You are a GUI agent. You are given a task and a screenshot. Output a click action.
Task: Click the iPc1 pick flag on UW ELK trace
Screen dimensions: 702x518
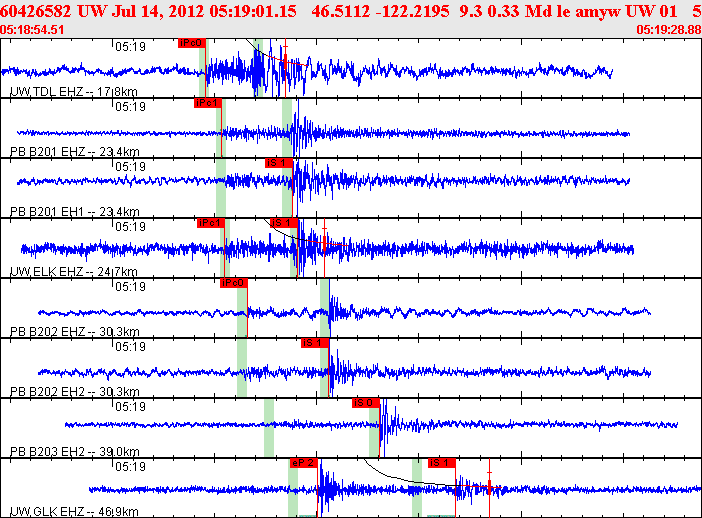[x=210, y=223]
